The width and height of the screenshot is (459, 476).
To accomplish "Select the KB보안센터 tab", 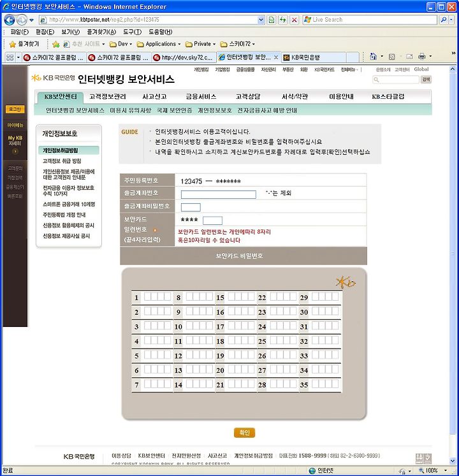I will point(61,97).
